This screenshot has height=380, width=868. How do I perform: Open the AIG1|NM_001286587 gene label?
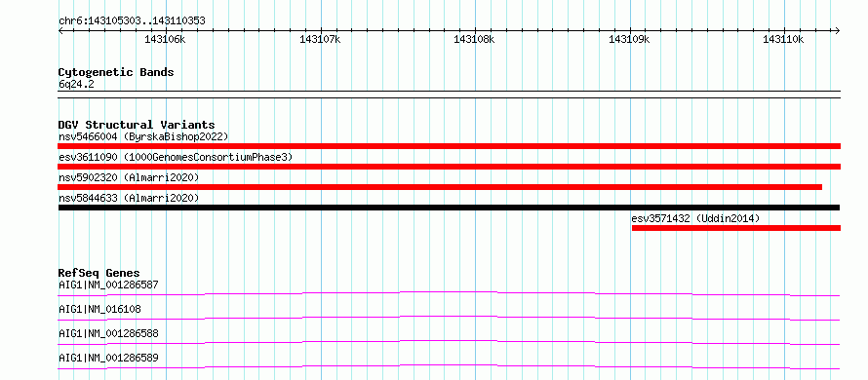[108, 285]
